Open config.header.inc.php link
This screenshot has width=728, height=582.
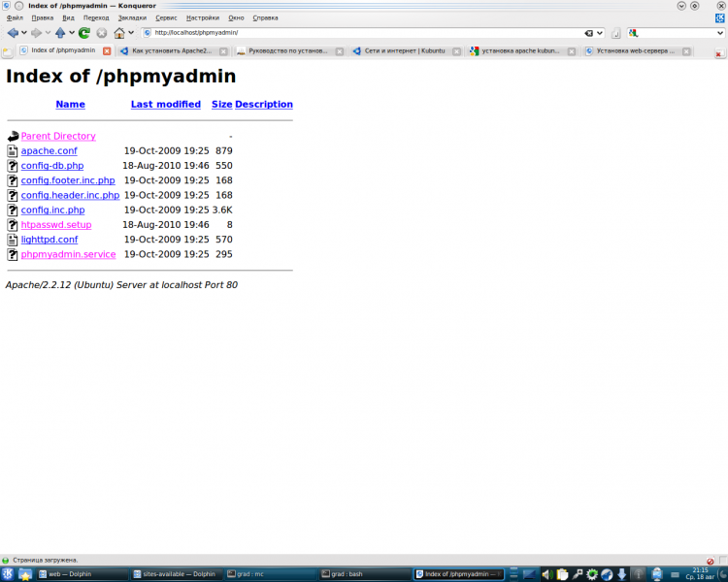pyautogui.click(x=70, y=195)
